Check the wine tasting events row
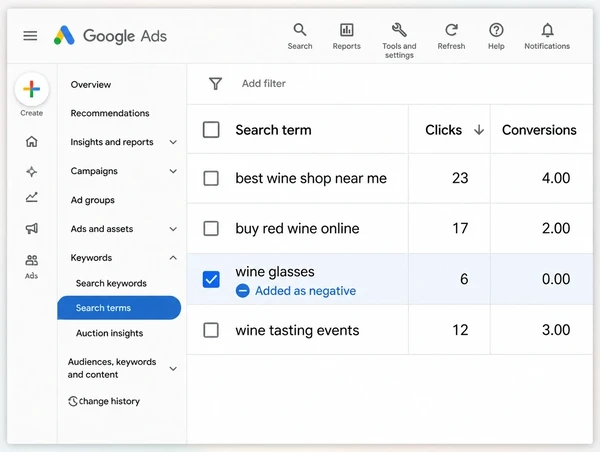This screenshot has width=600, height=452. click(x=211, y=330)
